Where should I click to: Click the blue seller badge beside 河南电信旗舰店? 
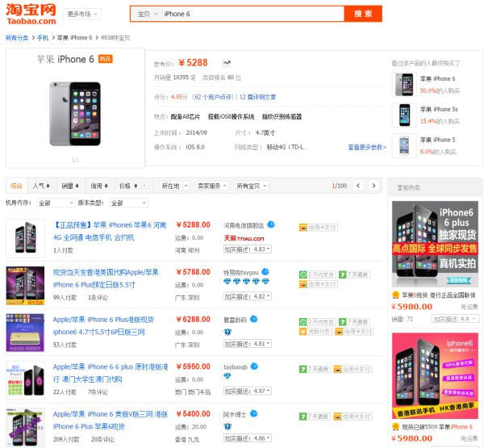(271, 224)
